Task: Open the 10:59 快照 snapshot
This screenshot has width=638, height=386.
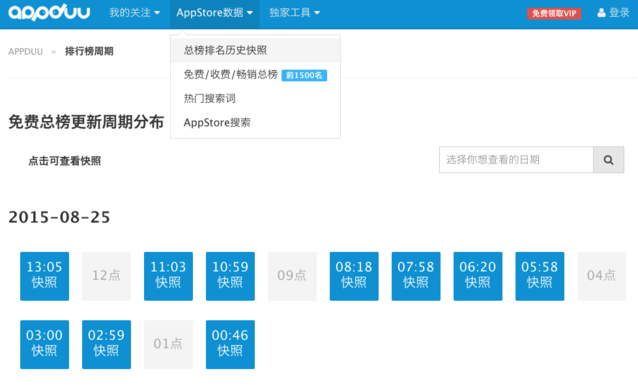Action: pyautogui.click(x=230, y=276)
